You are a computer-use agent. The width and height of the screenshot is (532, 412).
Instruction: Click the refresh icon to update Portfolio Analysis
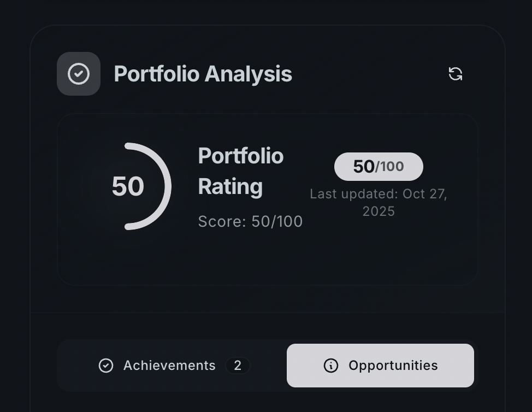coord(455,74)
